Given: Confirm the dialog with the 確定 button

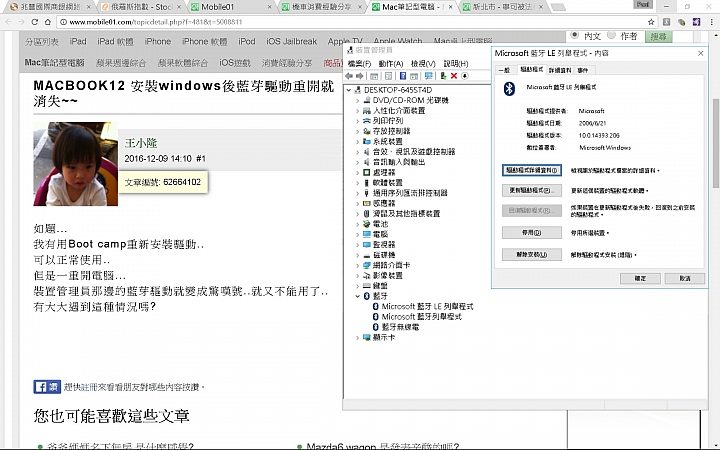Looking at the screenshot, I should point(640,278).
